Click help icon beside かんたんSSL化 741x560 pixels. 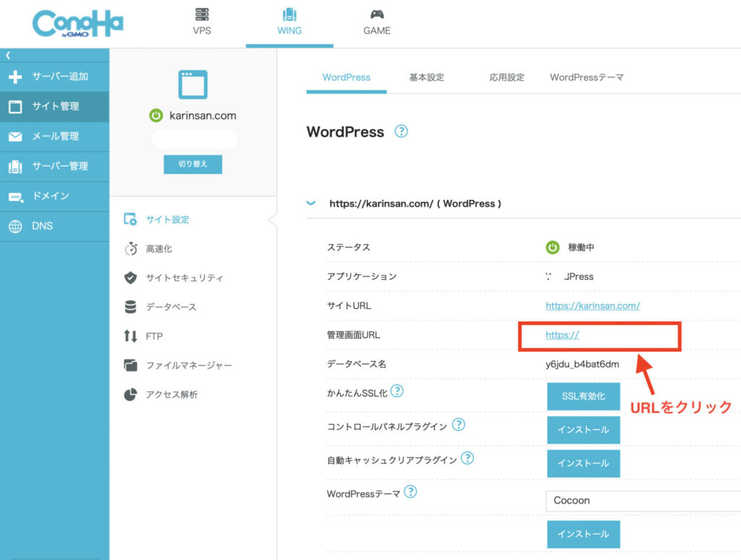(x=397, y=391)
